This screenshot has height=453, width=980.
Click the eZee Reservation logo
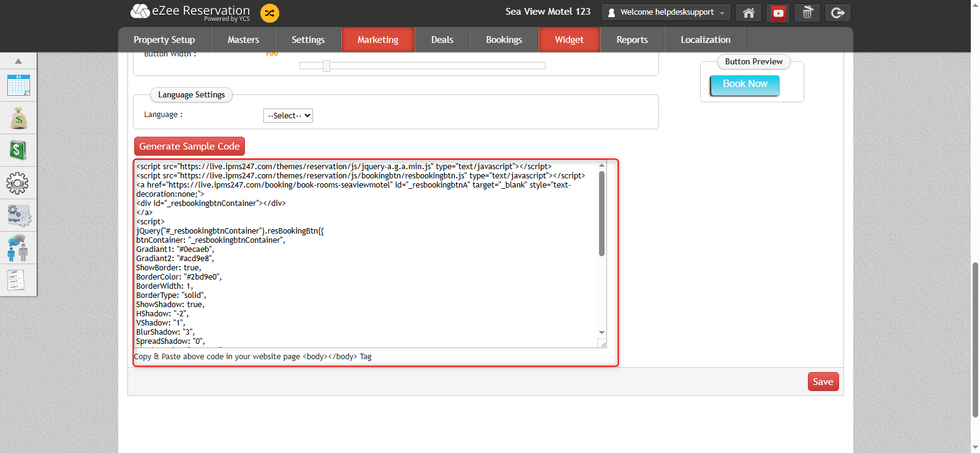click(x=190, y=12)
